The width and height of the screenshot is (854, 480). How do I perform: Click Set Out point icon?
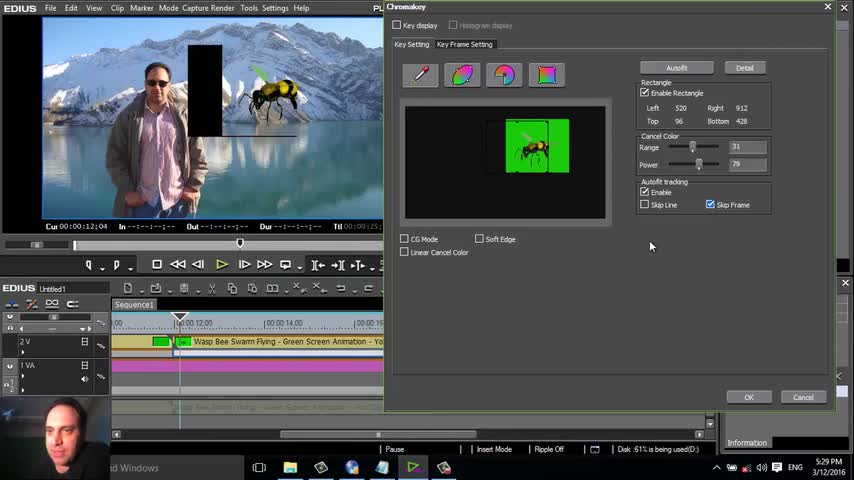click(116, 265)
